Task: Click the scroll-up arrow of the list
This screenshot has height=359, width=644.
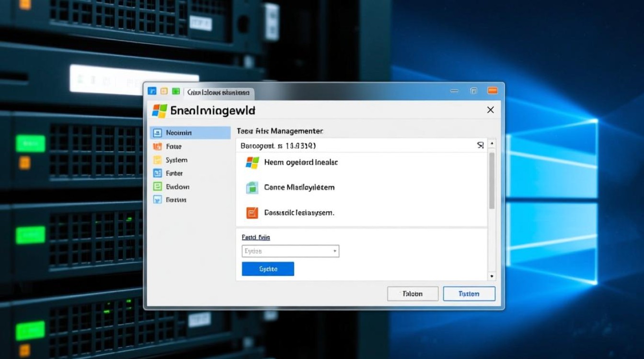Action: click(492, 144)
